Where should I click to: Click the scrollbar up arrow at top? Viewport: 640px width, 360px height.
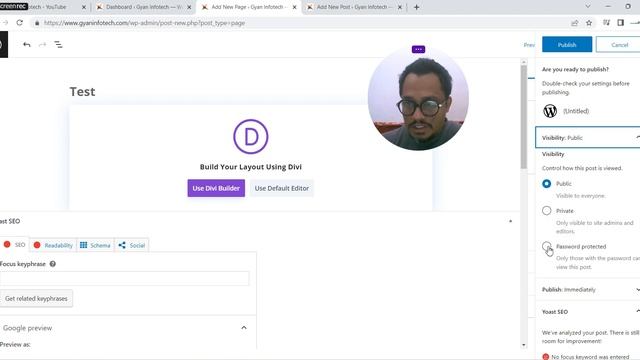point(524,62)
